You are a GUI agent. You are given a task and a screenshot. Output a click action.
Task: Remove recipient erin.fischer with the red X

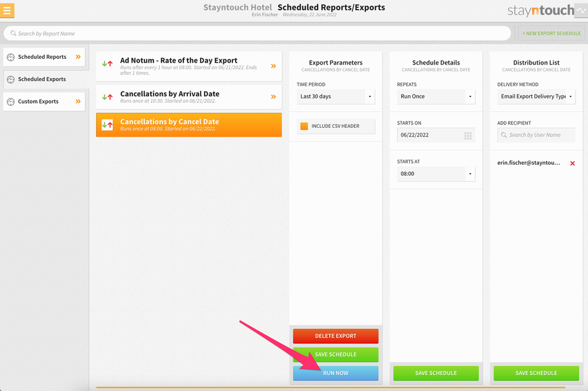pyautogui.click(x=572, y=164)
